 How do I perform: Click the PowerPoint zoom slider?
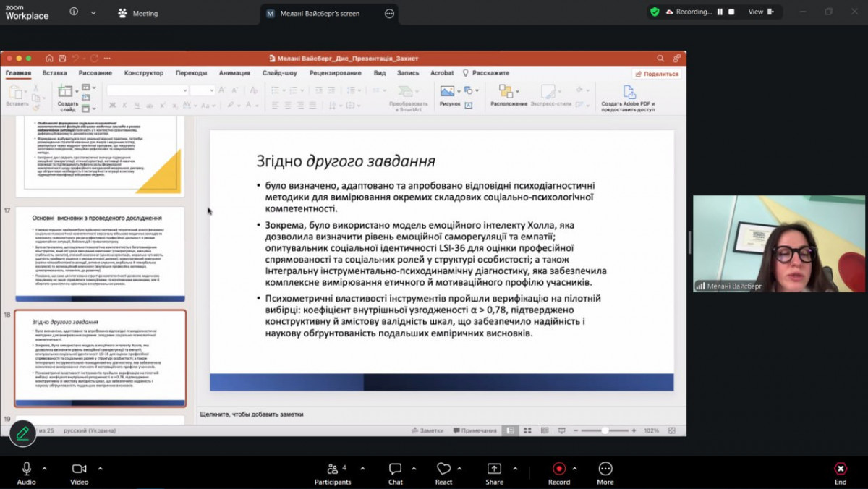[x=605, y=430]
